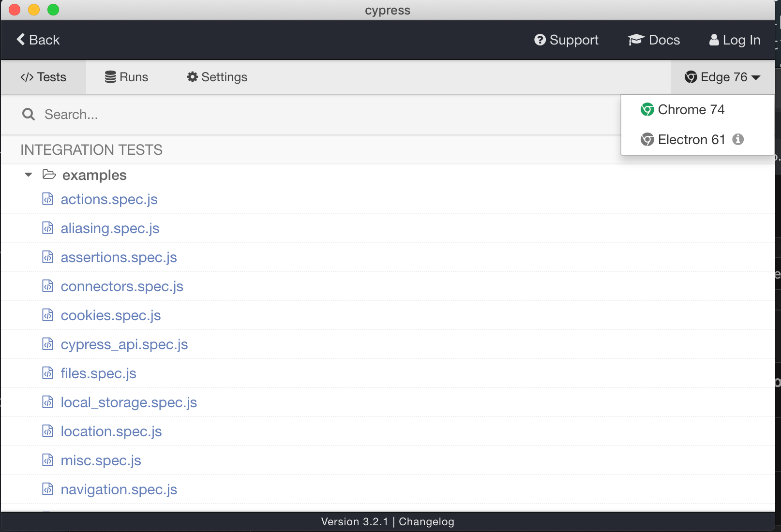This screenshot has width=781, height=532.
Task: Click the Version 3.2.1 footer text
Action: click(355, 522)
